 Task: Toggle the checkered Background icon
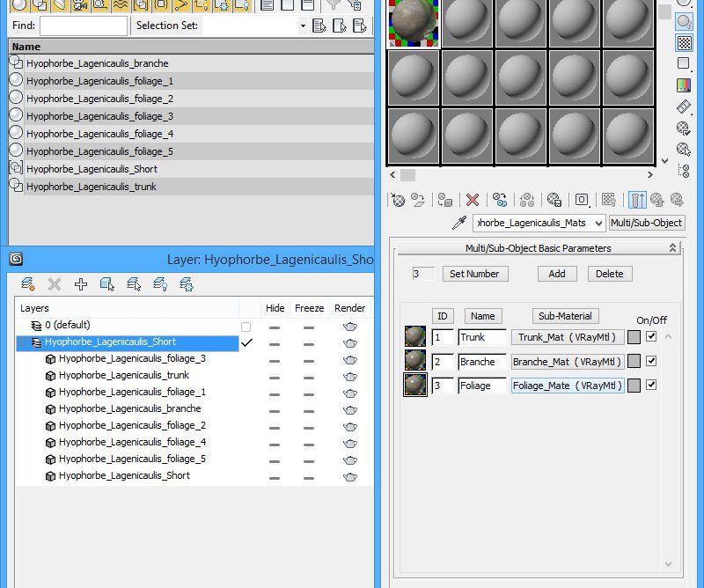pyautogui.click(x=684, y=43)
